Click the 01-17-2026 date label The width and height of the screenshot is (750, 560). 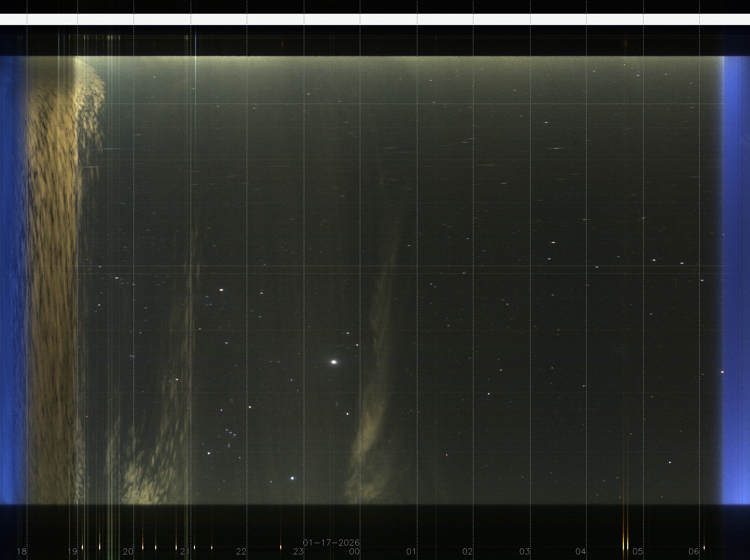(x=331, y=542)
